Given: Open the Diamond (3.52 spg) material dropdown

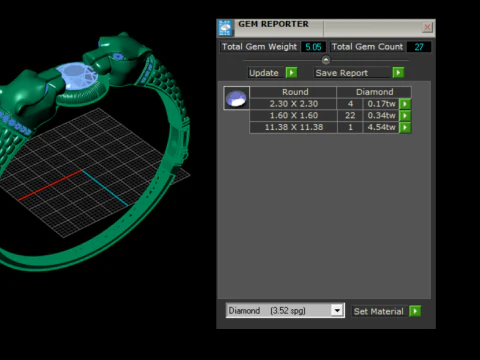Looking at the screenshot, I should [x=337, y=311].
